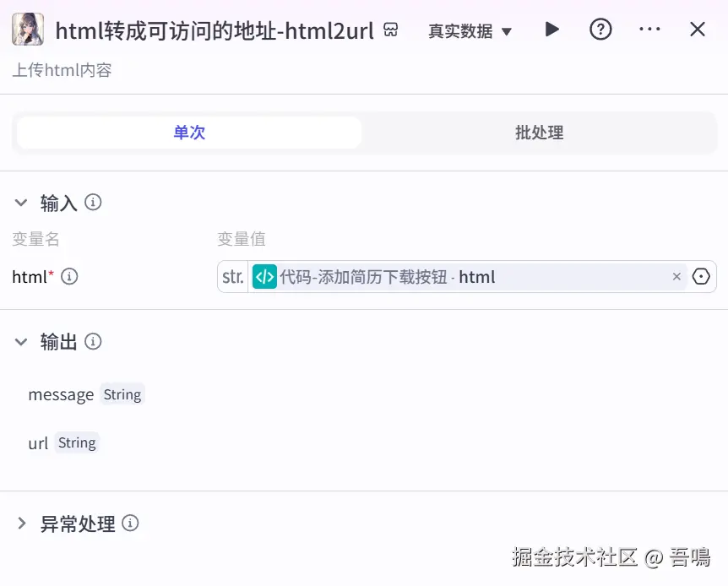Image resolution: width=728 pixels, height=586 pixels.
Task: Close the html2url panel
Action: 698,30
